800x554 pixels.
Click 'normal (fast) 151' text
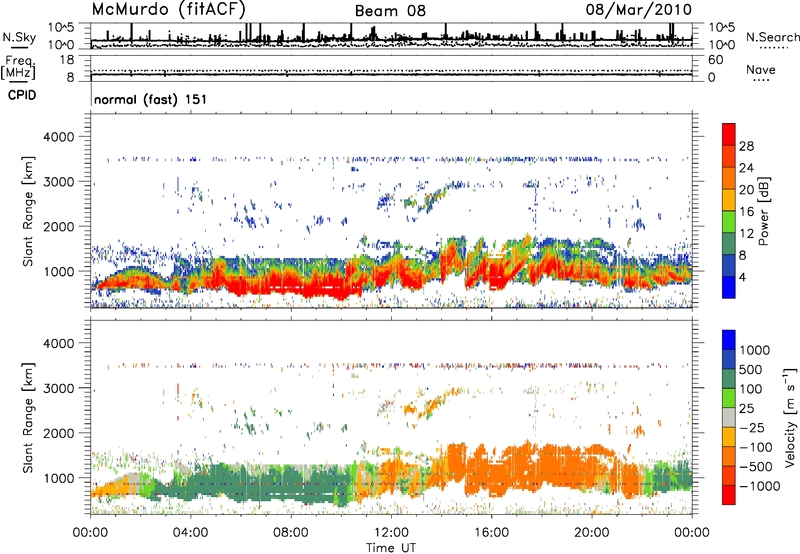point(151,99)
